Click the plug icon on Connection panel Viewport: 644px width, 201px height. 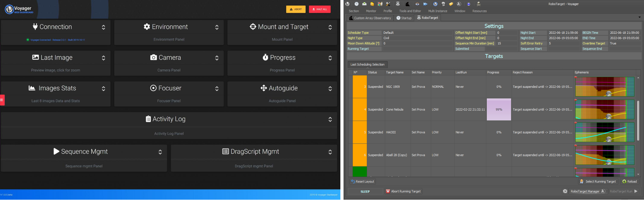35,27
